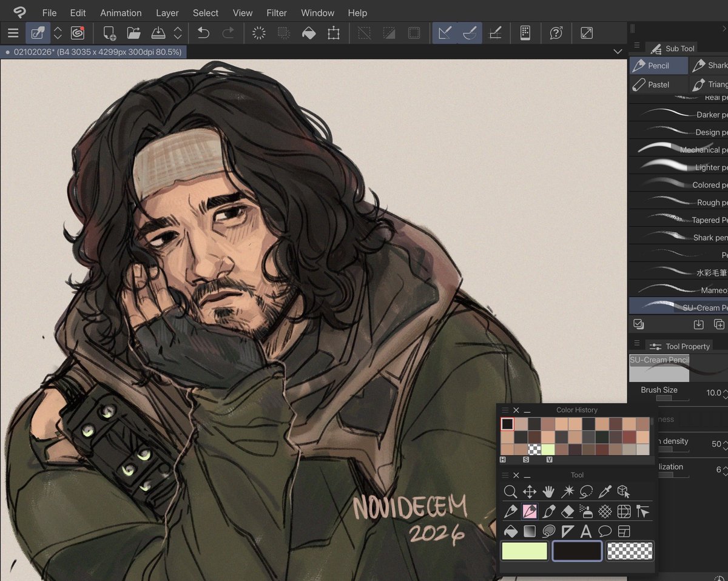Toggle the sub tool list checkbox icon
This screenshot has width=728, height=581.
638,324
